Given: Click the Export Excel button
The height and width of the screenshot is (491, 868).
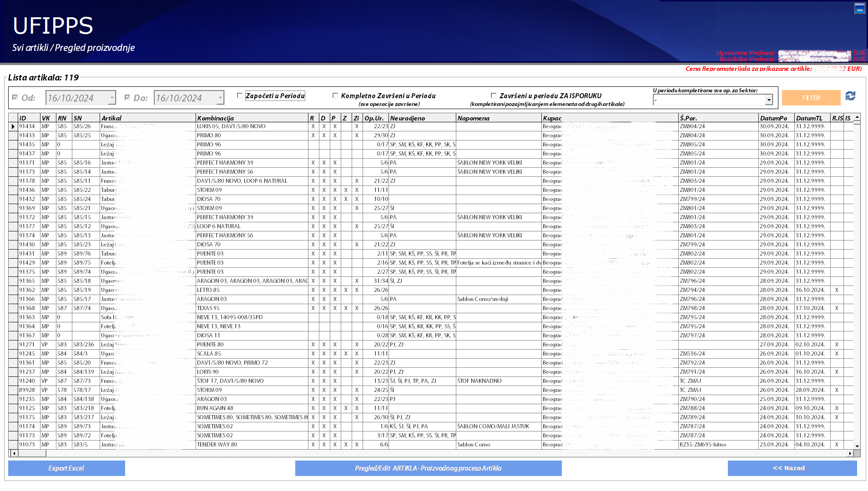Looking at the screenshot, I should [66, 468].
